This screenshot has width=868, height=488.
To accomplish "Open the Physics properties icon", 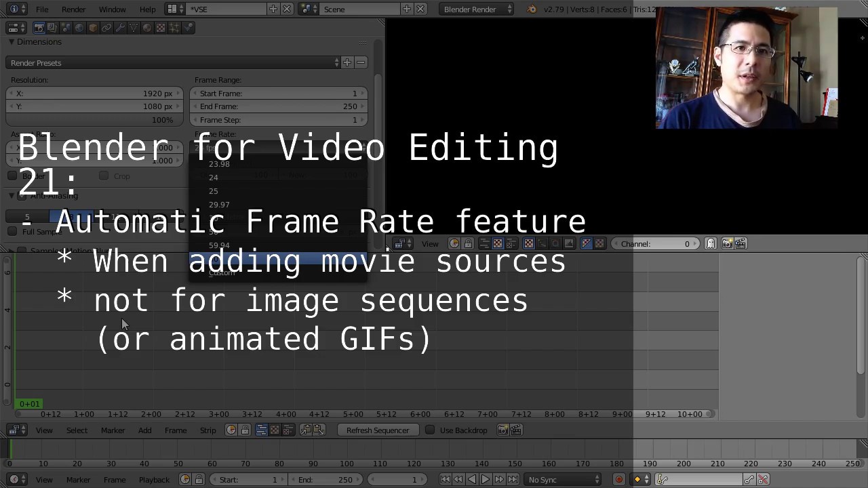I will [x=188, y=28].
